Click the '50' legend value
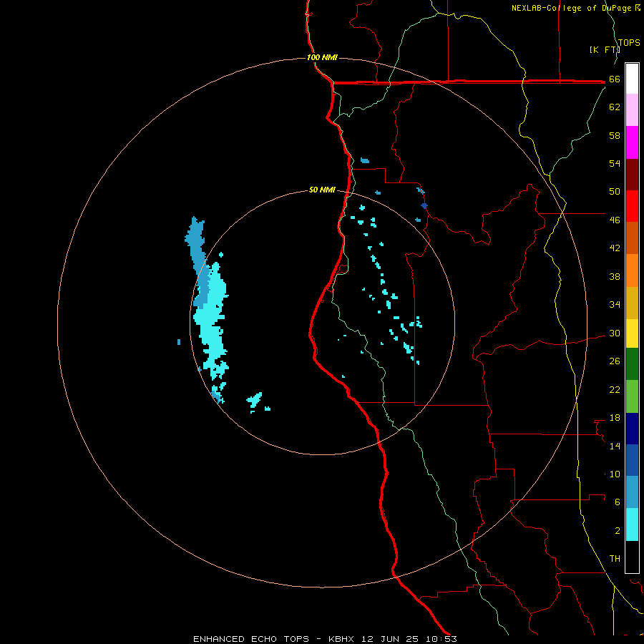 [615, 191]
